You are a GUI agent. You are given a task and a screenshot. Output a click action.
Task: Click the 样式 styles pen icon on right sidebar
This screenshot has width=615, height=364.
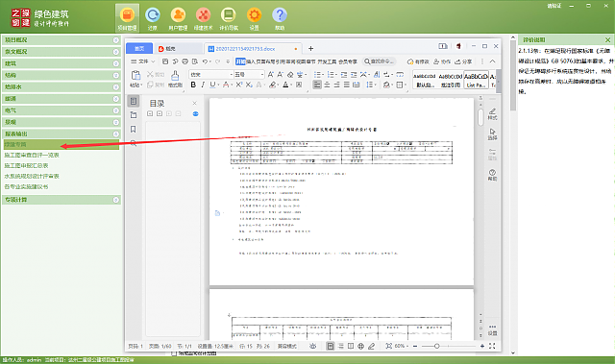492,114
